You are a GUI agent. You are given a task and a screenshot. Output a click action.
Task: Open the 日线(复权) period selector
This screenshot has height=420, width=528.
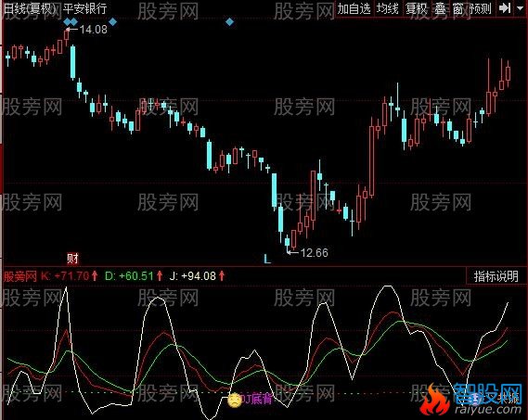31,8
